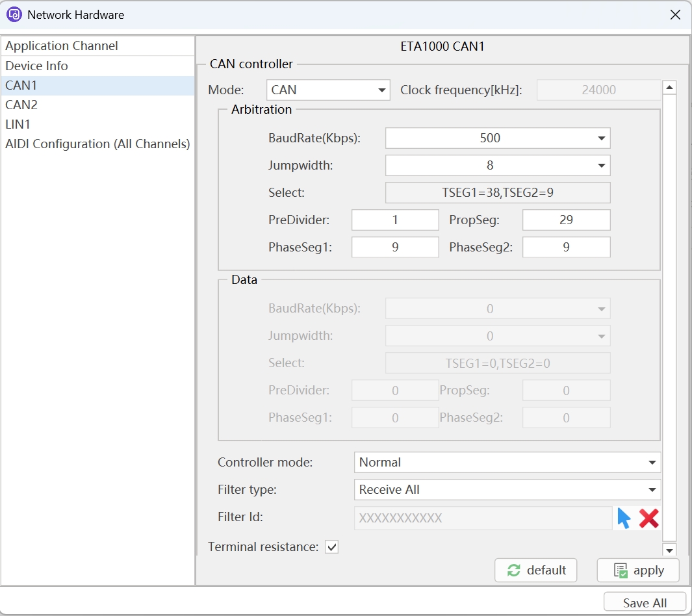Select CAN2 in the left panel

(x=21, y=105)
